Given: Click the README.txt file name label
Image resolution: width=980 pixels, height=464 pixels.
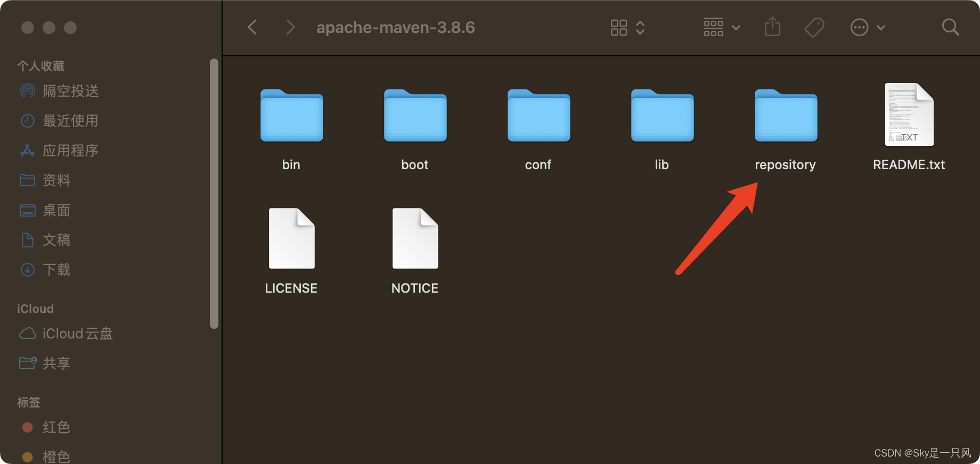Looking at the screenshot, I should (909, 165).
